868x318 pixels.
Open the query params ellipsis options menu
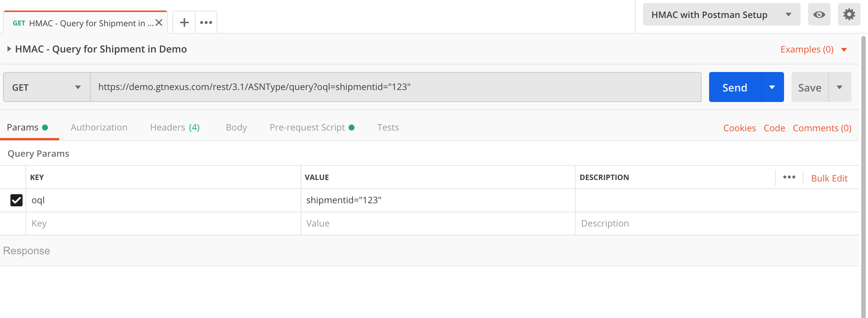(789, 177)
